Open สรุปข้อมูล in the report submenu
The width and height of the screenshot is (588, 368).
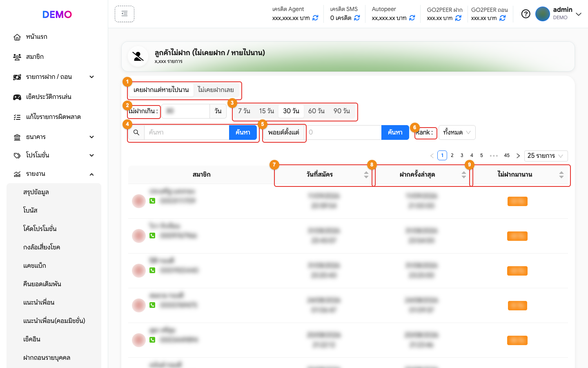tap(36, 192)
